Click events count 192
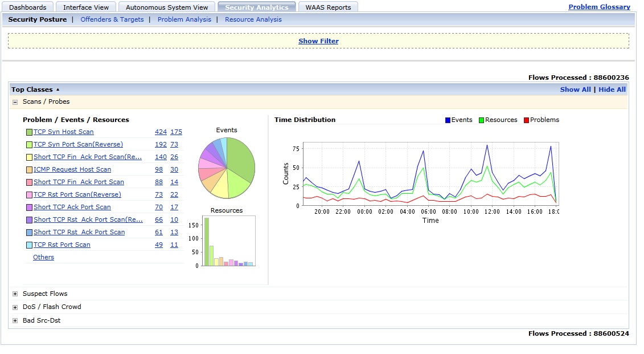 (x=161, y=144)
